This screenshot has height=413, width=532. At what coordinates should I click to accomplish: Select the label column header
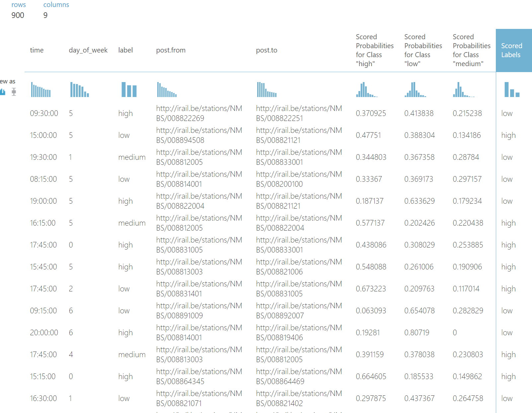click(x=125, y=50)
